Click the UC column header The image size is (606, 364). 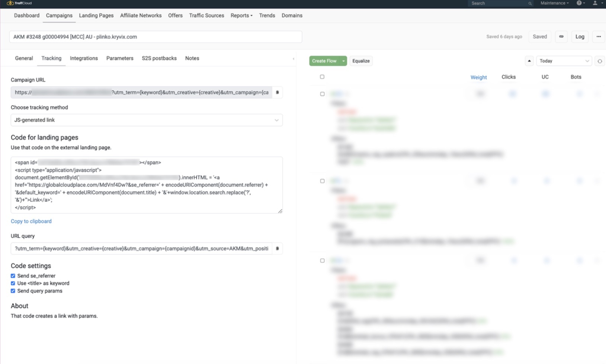pos(545,77)
